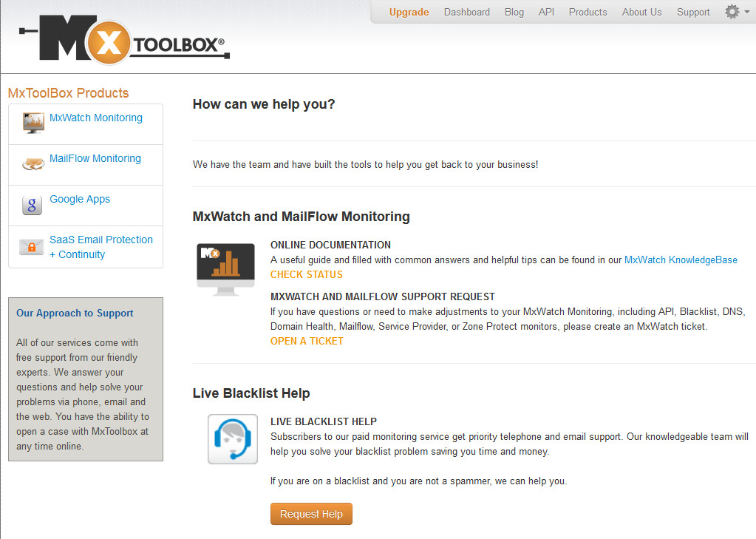756x539 pixels.
Task: Open the settings gear menu
Action: [x=732, y=12]
